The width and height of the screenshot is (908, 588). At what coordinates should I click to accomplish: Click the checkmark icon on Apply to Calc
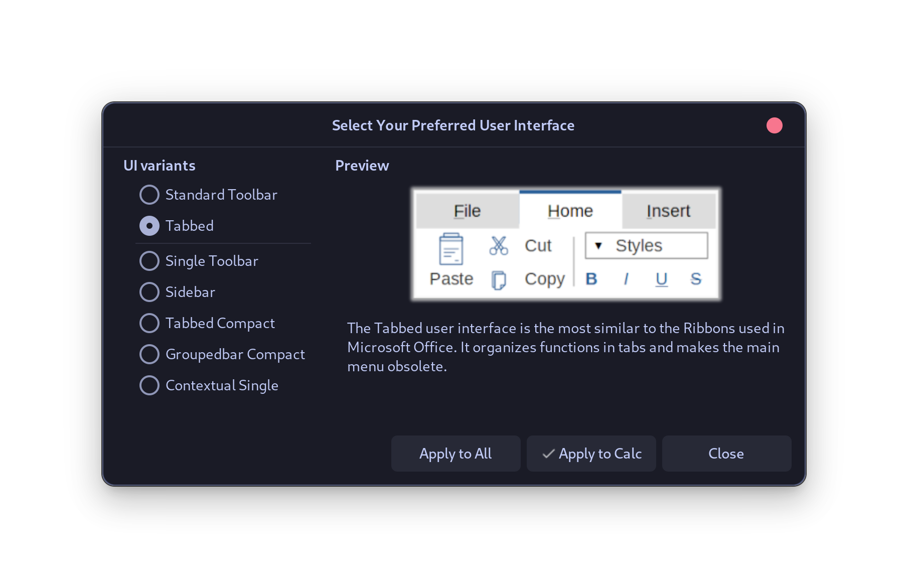pyautogui.click(x=548, y=453)
